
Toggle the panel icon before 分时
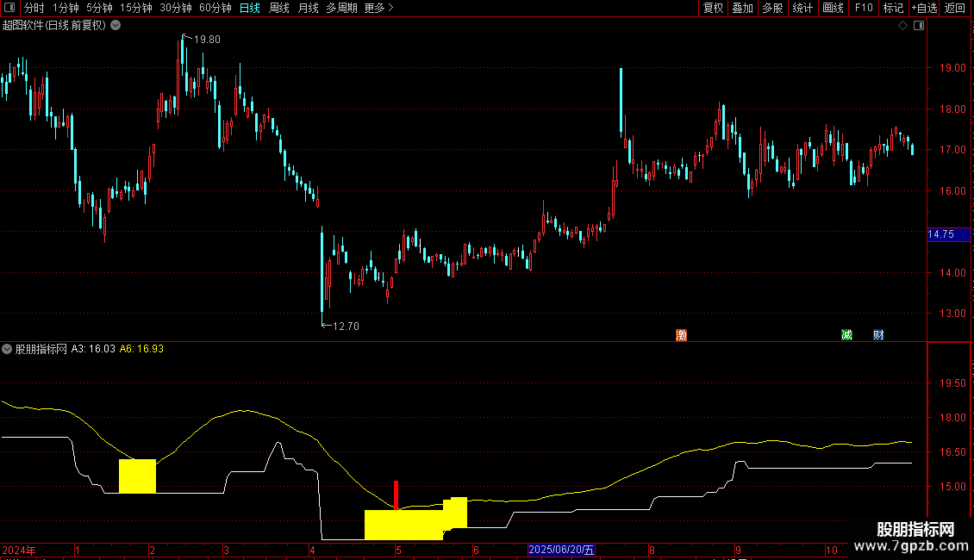[9, 8]
